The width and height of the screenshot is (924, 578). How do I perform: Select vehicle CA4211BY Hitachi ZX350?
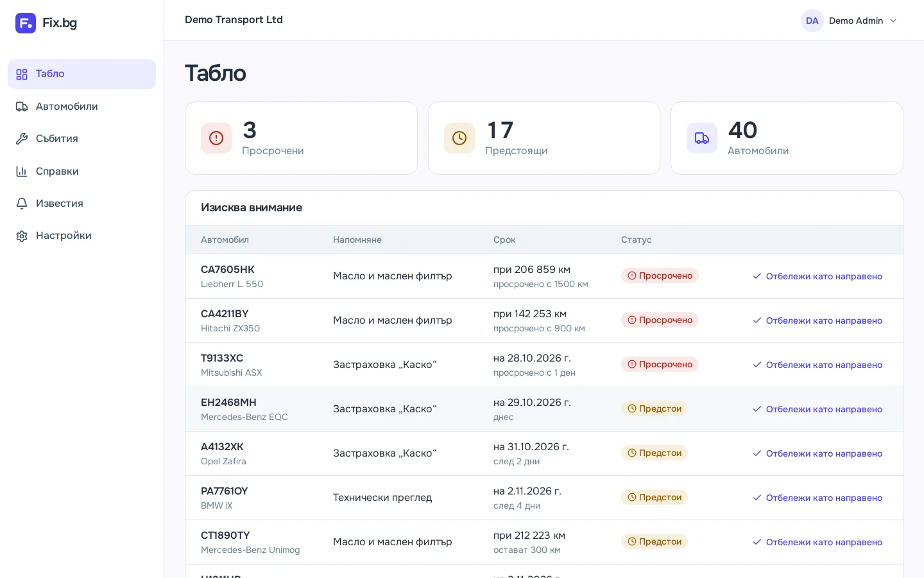(230, 320)
